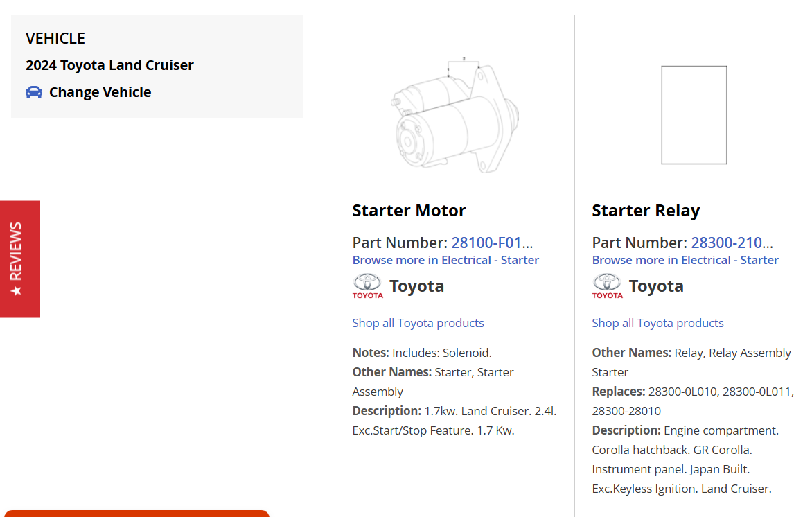Open the Starter Motor diagram image
Image resolution: width=812 pixels, height=517 pixels.
[454, 115]
